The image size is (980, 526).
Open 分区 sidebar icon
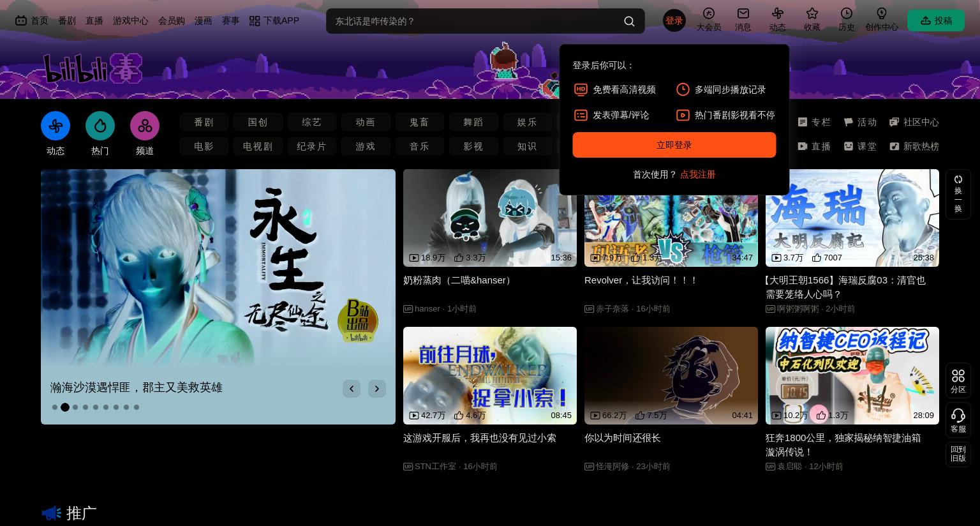click(x=958, y=380)
